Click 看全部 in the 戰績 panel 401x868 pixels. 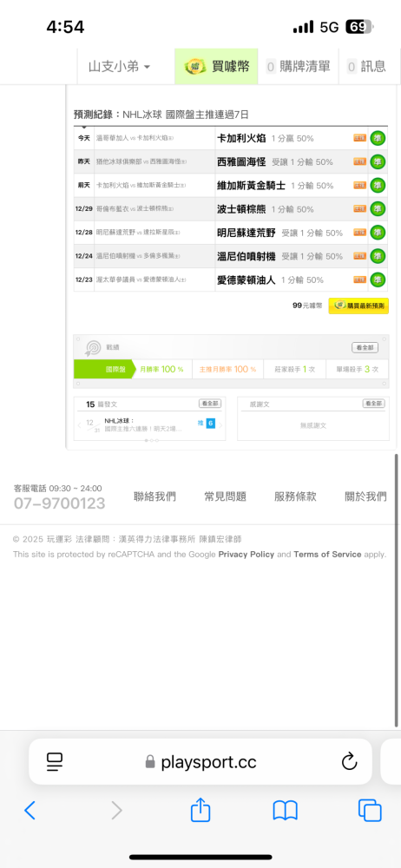tap(365, 348)
